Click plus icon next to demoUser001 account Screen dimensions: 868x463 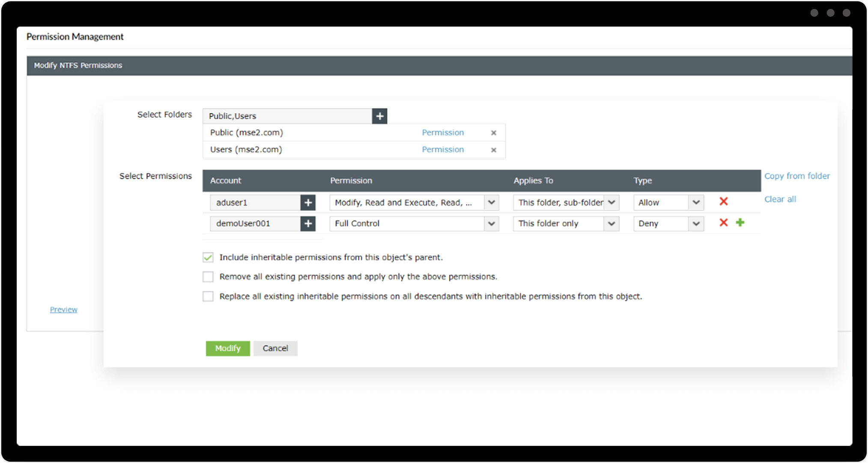point(308,223)
